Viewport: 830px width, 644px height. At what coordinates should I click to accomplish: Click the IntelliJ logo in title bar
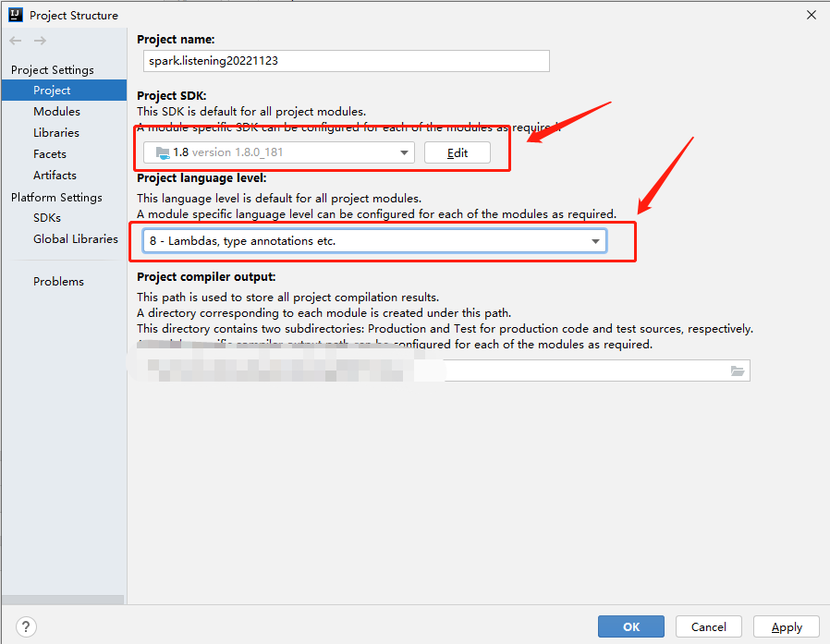coord(16,15)
